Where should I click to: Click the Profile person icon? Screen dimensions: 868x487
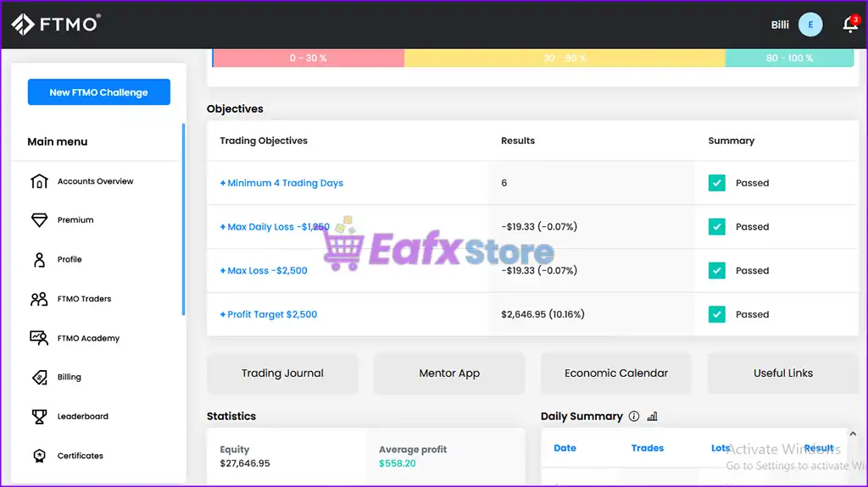39,259
